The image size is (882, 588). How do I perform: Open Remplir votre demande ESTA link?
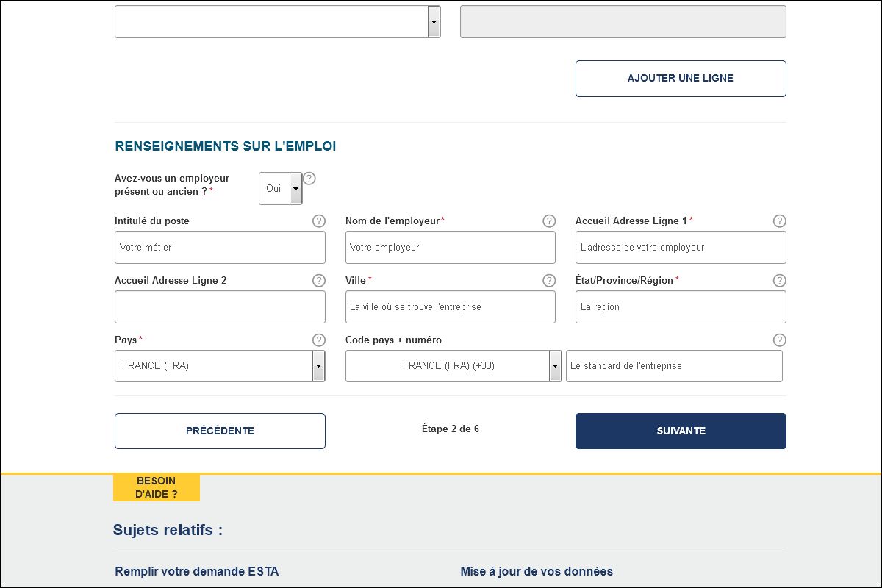point(197,572)
